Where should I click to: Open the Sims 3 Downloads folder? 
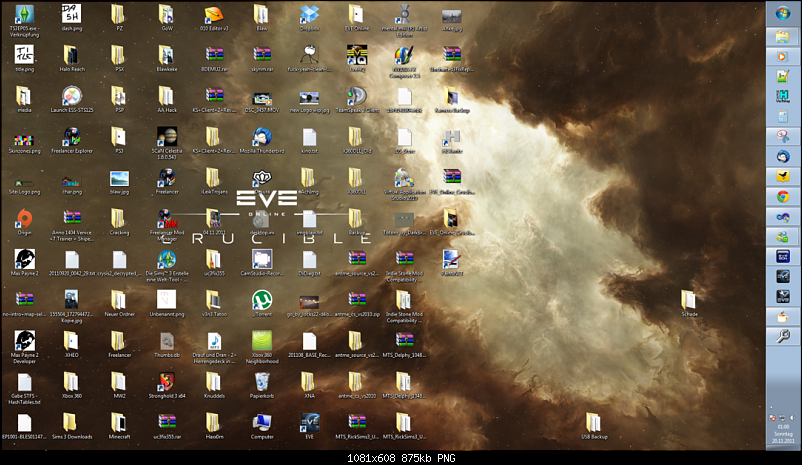tap(72, 426)
